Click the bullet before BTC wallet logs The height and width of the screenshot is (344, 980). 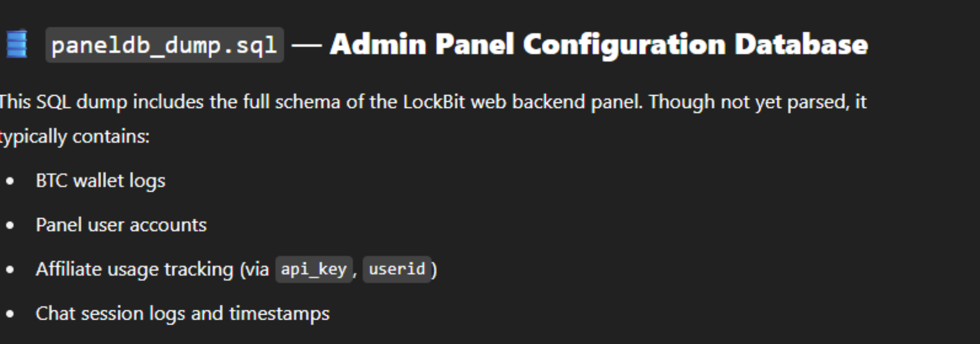(10, 181)
